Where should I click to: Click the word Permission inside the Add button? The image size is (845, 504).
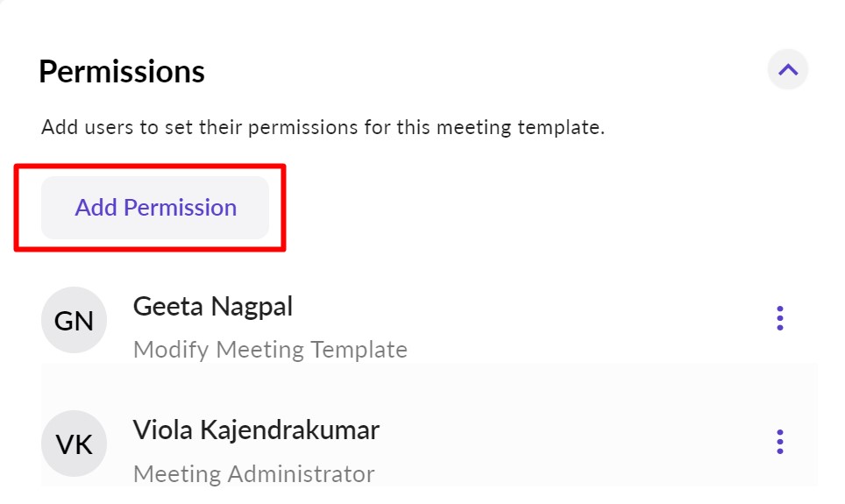coord(180,208)
